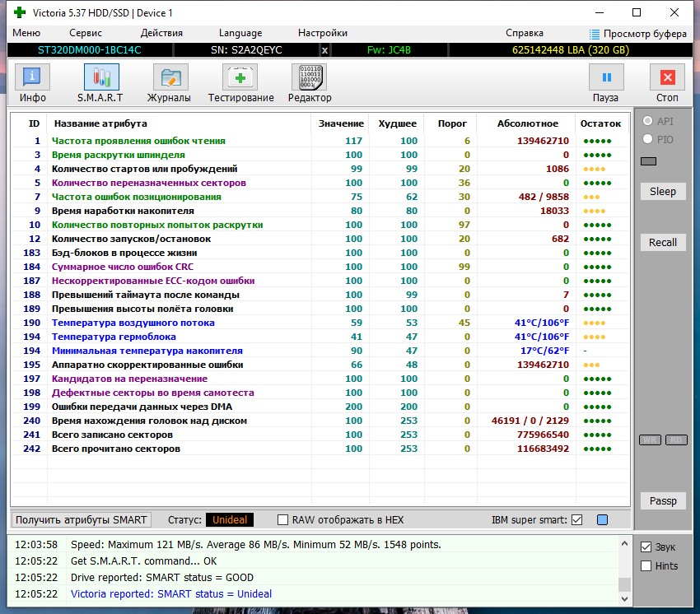
Task: Open the Language menu
Action: point(240,33)
